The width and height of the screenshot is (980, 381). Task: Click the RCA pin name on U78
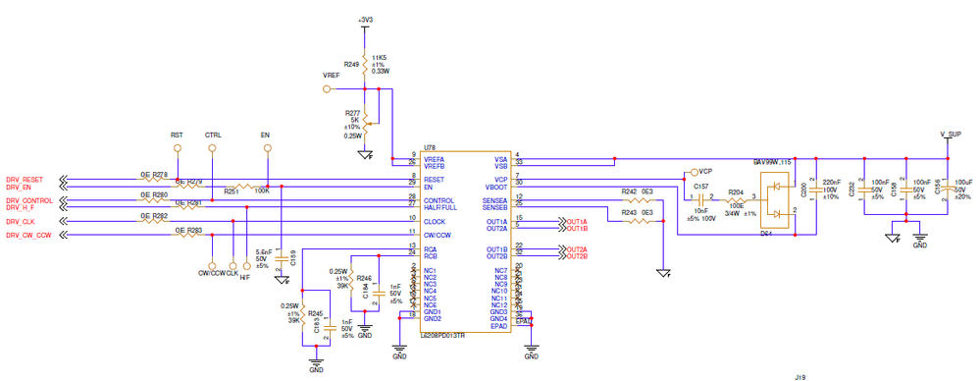[x=430, y=249]
